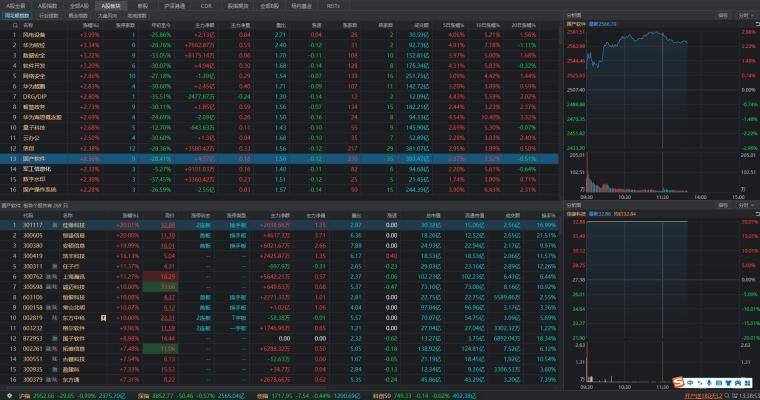
Task: Select the A股板块 tab
Action: (111, 6)
